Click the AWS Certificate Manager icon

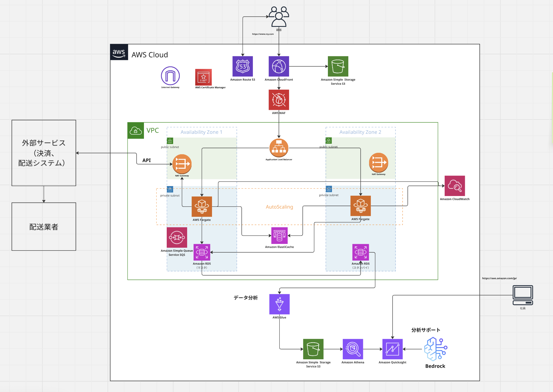point(204,77)
